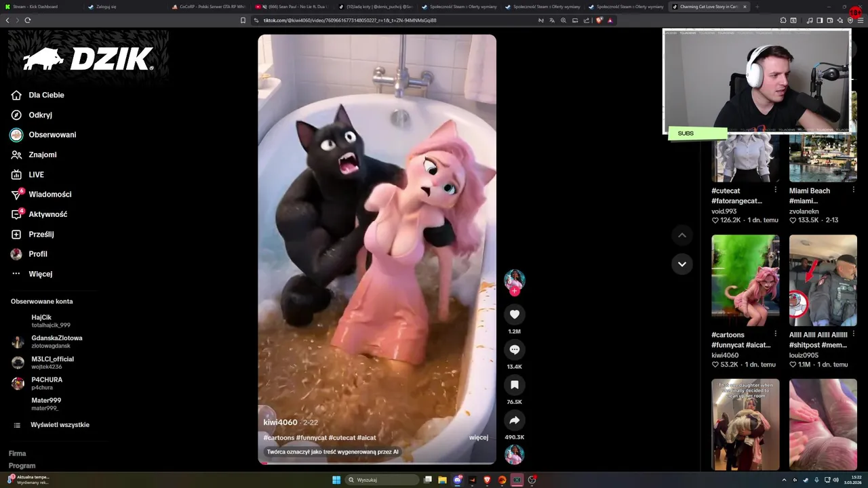Screen dimensions: 868x488
Task: Open options menu for #cutecat video
Action: (x=776, y=190)
